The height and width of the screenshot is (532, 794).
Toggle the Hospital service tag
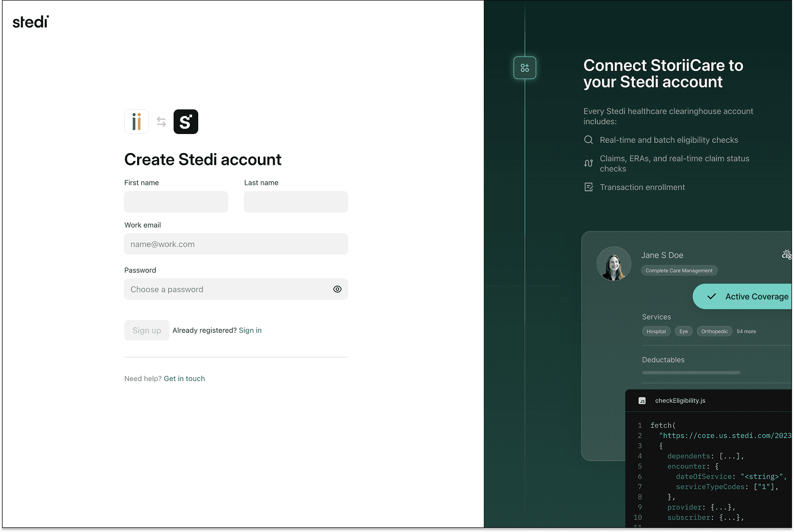pos(656,331)
